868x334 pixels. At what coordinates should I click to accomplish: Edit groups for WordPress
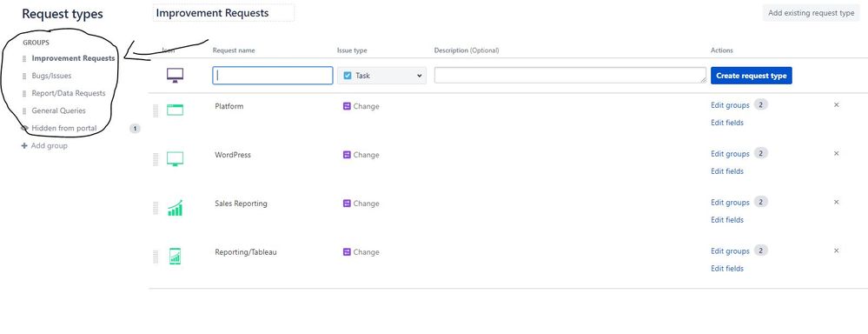730,154
